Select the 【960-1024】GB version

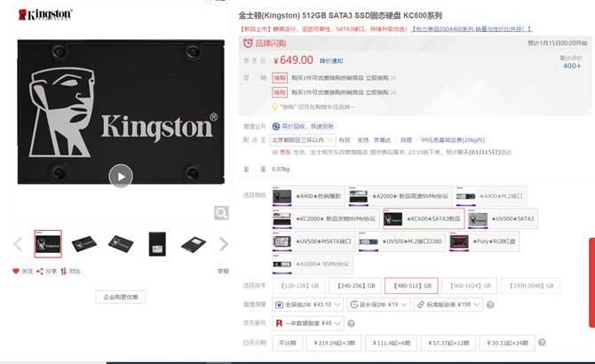point(471,286)
